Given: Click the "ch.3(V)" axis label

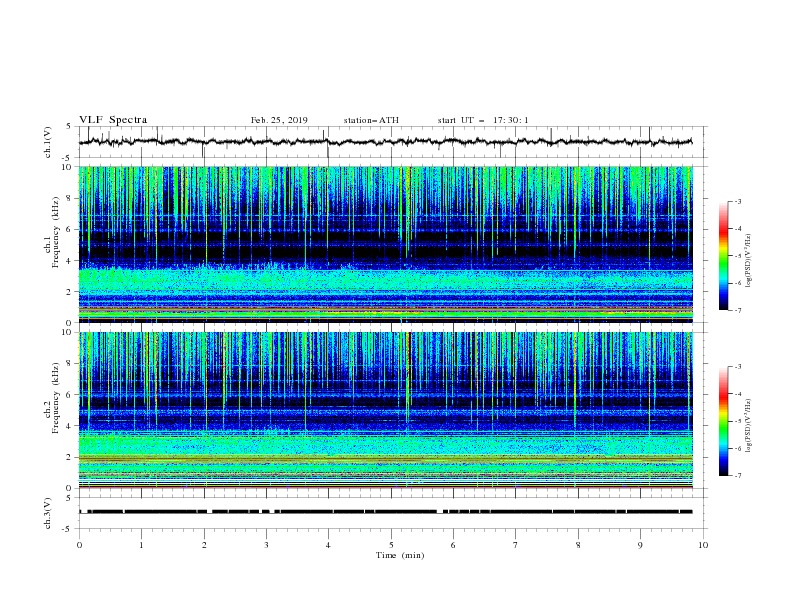Looking at the screenshot, I should pos(48,513).
